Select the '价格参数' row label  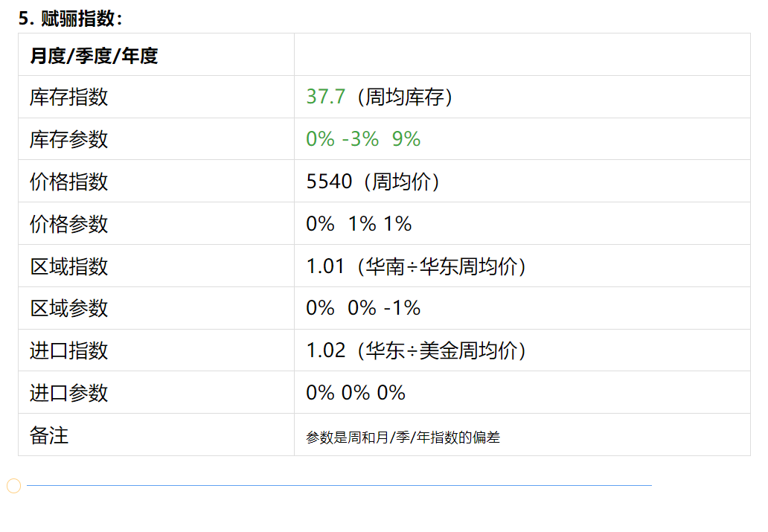click(x=68, y=224)
